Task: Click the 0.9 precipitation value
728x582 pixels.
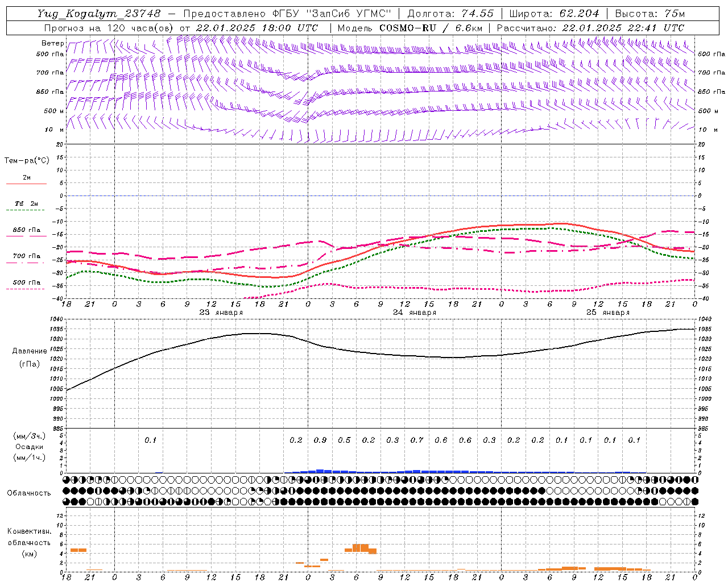Action: click(x=320, y=440)
